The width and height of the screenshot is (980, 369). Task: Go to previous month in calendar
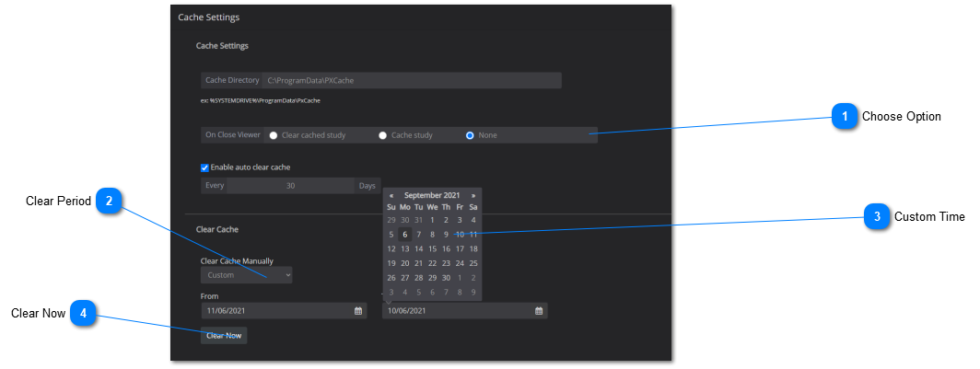(x=391, y=195)
